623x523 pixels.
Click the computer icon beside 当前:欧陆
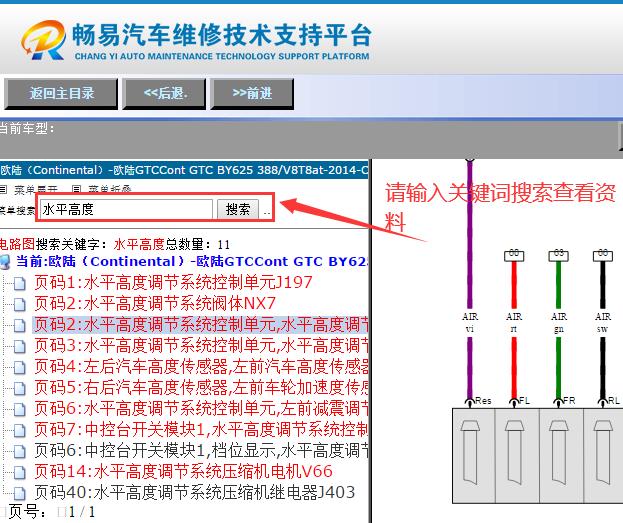point(5,262)
